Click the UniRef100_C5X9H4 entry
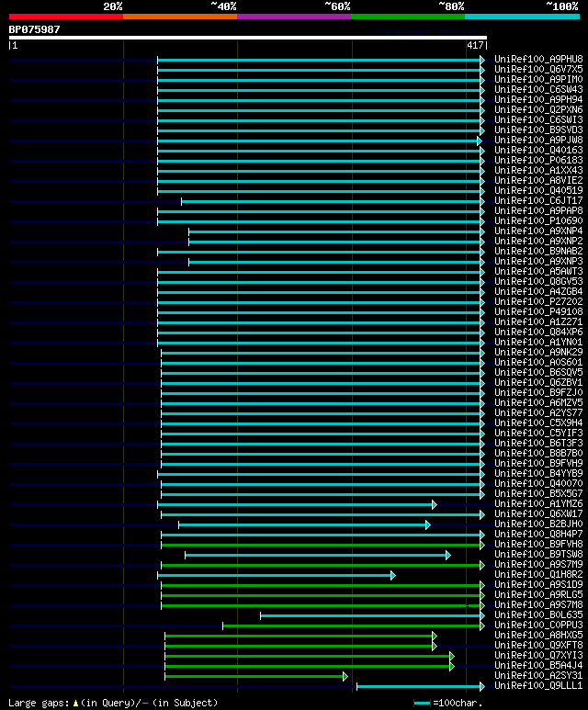 point(538,423)
